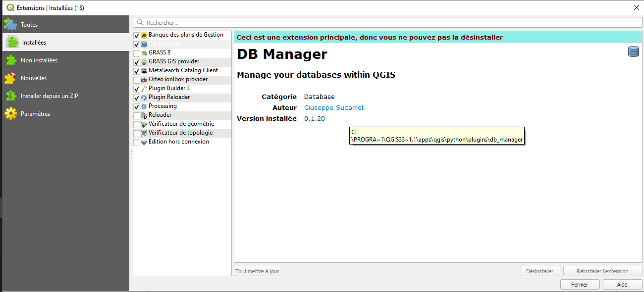Click the star puzzle icon for Nouvelles
This screenshot has height=292, width=644.
10,78
